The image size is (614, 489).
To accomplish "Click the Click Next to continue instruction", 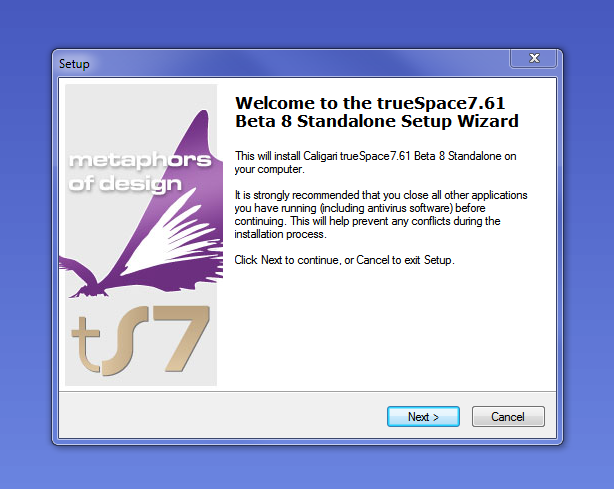I will point(344,260).
